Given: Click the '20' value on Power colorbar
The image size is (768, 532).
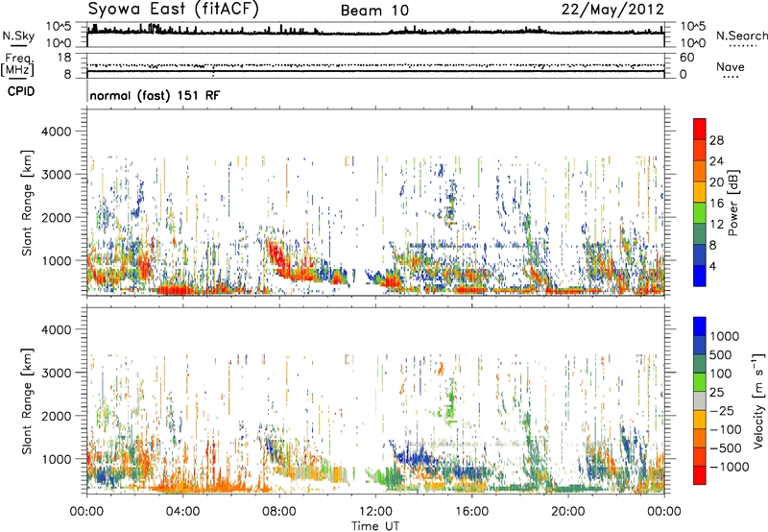Looking at the screenshot, I should (x=716, y=182).
